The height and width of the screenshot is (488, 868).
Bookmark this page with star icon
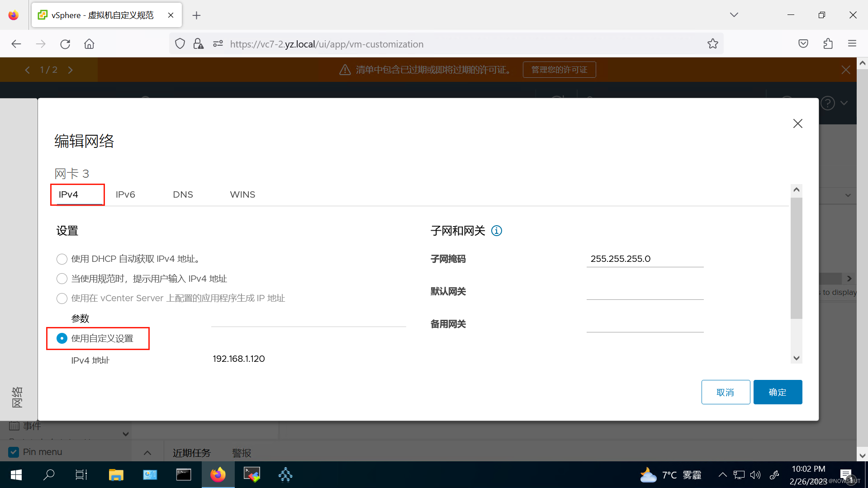coord(713,44)
